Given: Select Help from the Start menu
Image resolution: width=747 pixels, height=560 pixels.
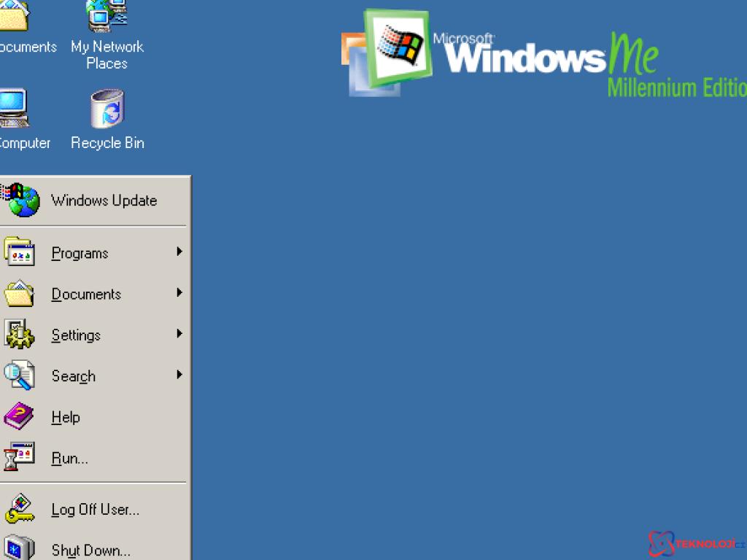Looking at the screenshot, I should tap(65, 416).
